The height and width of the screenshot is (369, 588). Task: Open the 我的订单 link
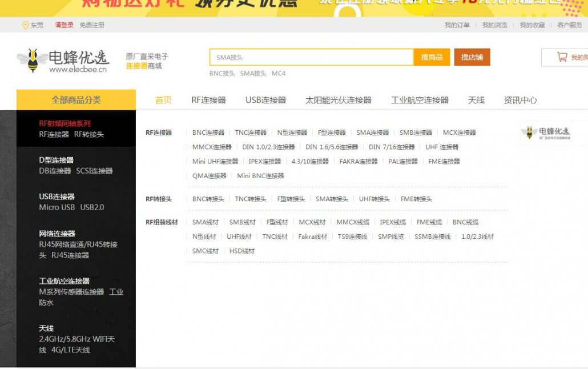[x=457, y=25]
